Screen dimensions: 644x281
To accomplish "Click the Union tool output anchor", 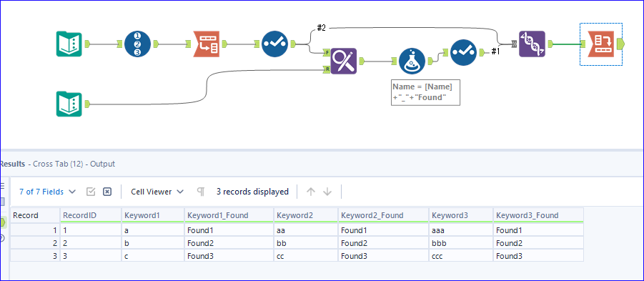I will (550, 44).
